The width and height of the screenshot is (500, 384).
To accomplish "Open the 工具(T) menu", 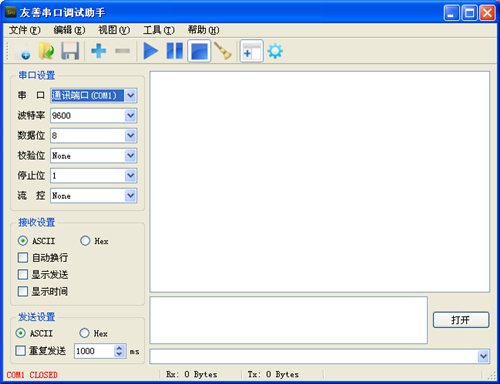I will (x=159, y=30).
